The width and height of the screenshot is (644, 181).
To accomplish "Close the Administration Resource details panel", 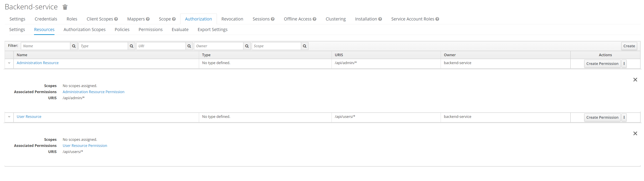I will (x=635, y=80).
